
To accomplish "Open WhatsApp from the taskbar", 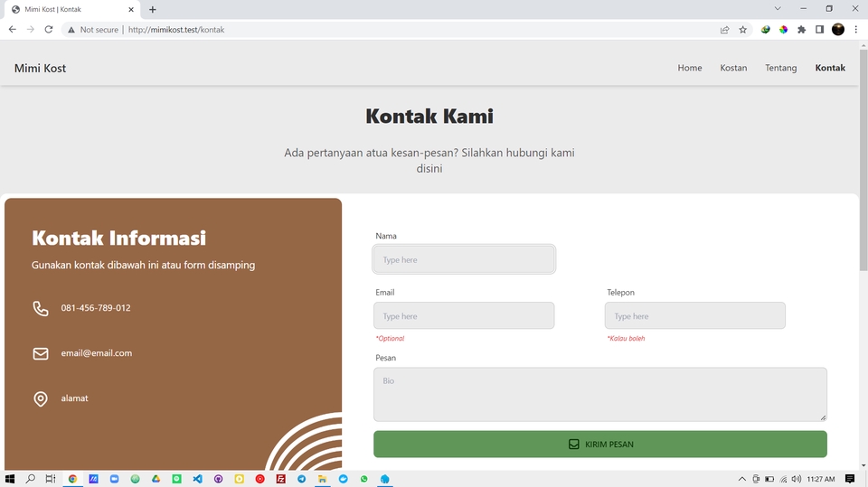I will [x=363, y=479].
